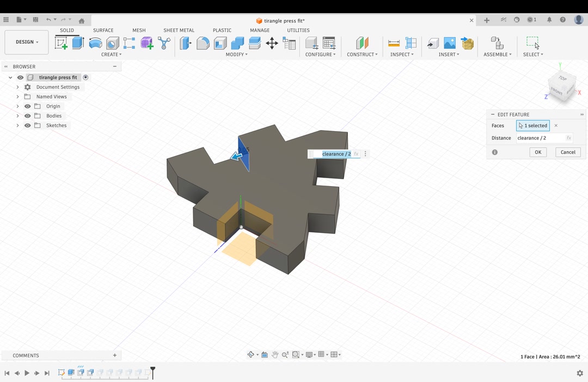588x382 pixels.
Task: Click the Home icon in toolbar
Action: 81,20
